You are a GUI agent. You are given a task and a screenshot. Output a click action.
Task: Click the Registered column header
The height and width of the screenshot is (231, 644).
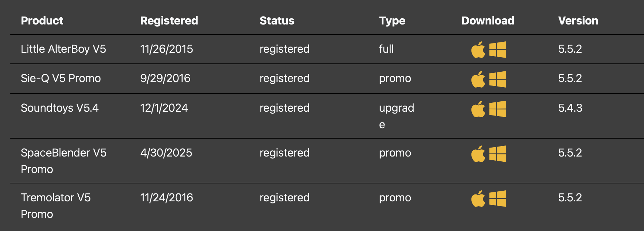[169, 21]
